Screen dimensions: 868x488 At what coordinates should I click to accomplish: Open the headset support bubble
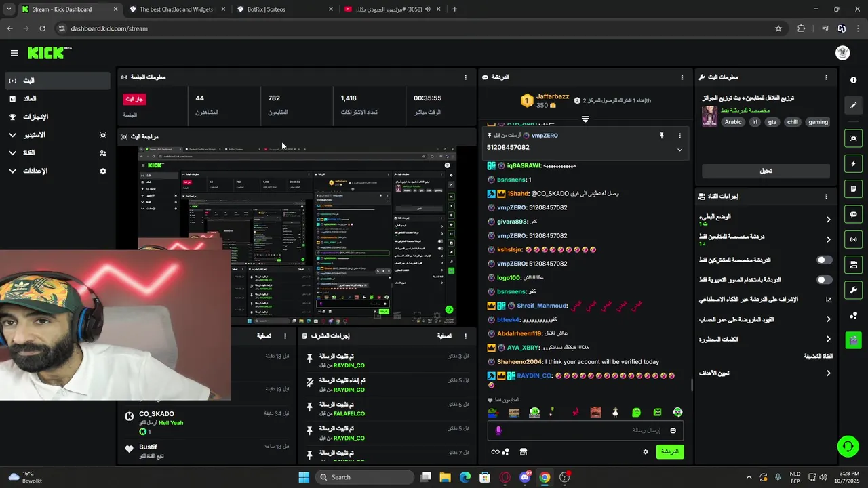pyautogui.click(x=848, y=446)
